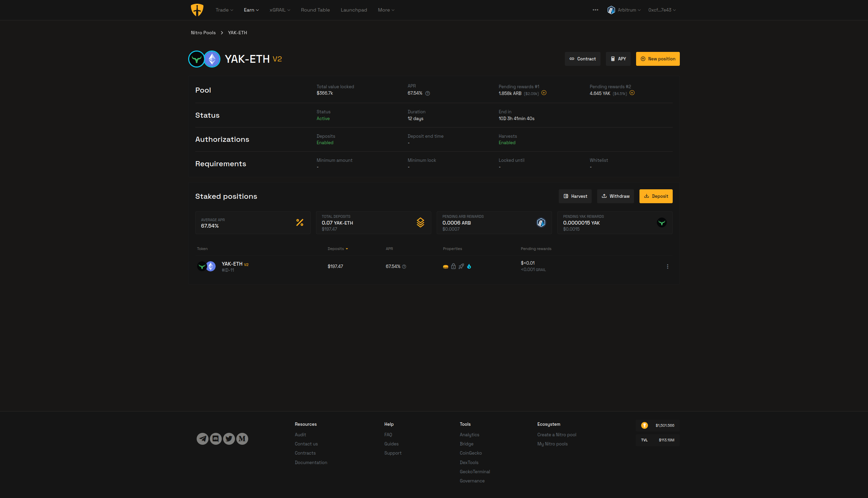Screen dimensions: 868x498
Task: Click the blue flame Nitro property icon
Action: [x=469, y=266]
